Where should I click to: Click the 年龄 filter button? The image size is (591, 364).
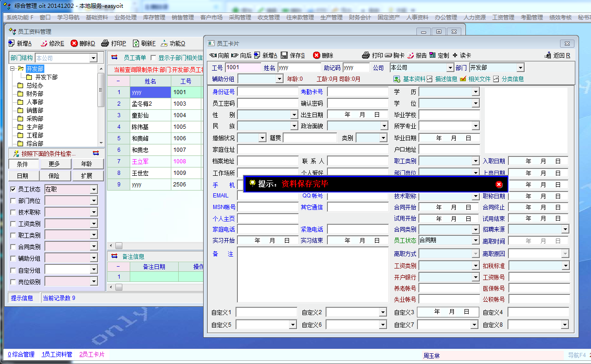click(x=86, y=164)
